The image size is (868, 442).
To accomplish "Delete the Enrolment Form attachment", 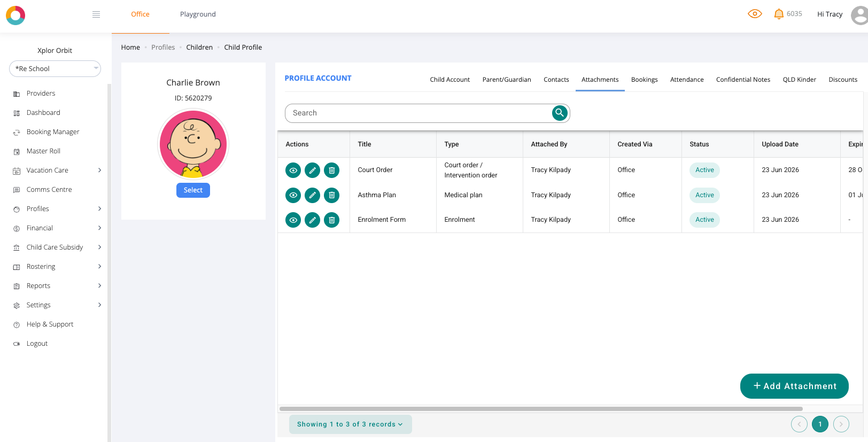I will (x=332, y=220).
